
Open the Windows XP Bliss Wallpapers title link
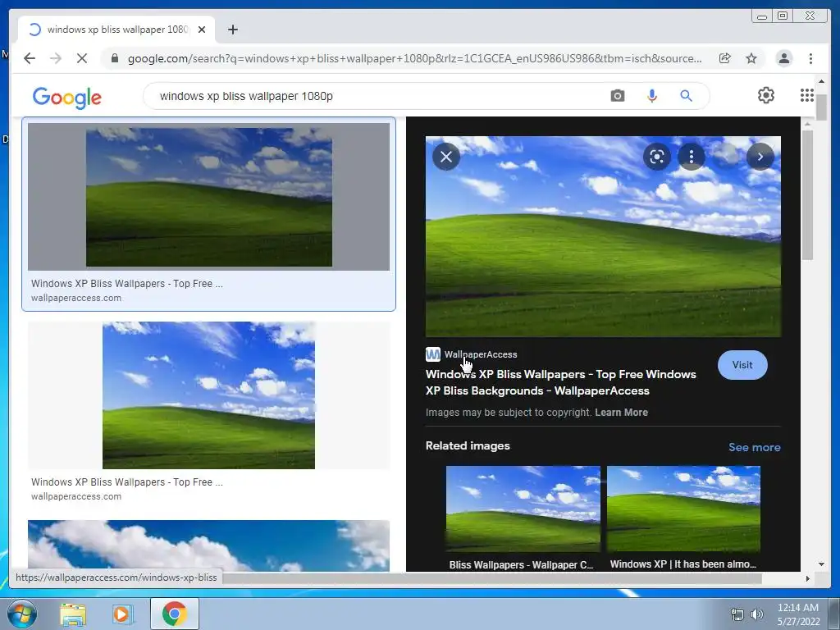click(561, 382)
